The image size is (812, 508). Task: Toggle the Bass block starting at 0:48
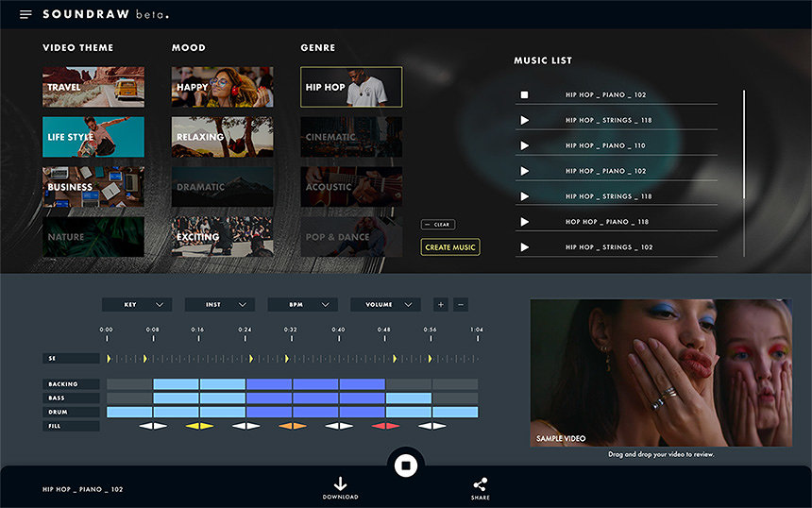[x=409, y=398]
